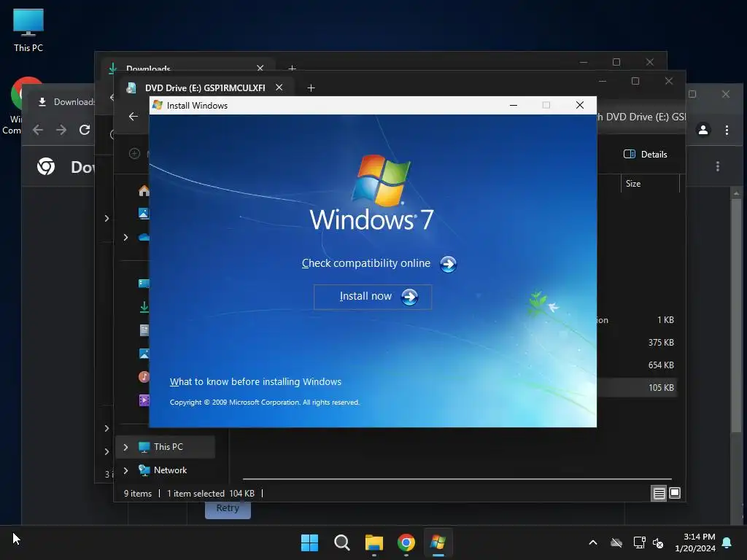Switch to details list view in status bar

tap(659, 494)
